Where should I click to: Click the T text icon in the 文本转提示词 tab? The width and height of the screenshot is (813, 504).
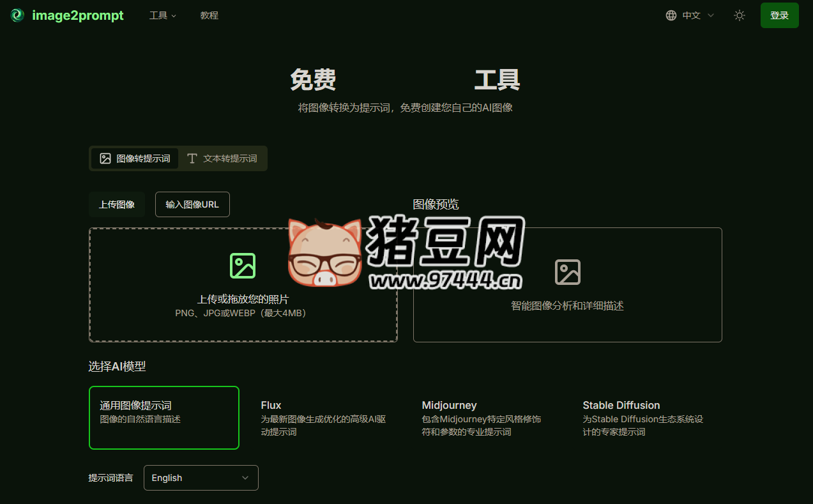[x=192, y=158]
